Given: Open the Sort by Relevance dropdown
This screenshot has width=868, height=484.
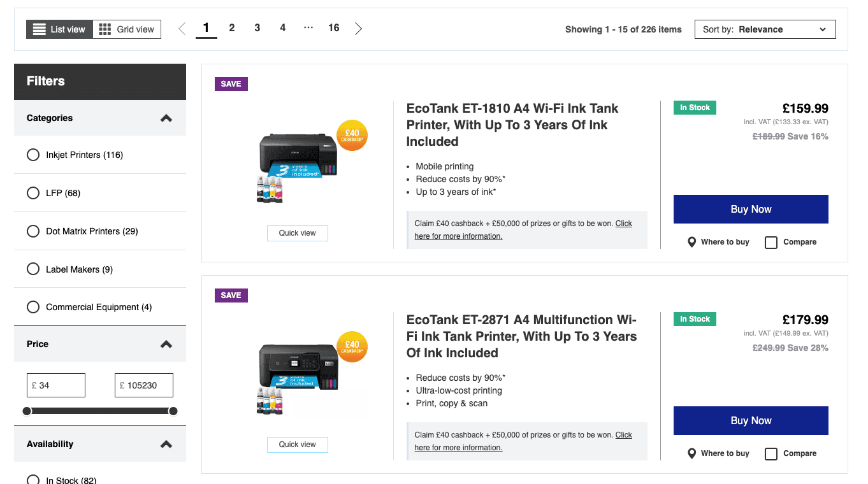Looking at the screenshot, I should pyautogui.click(x=765, y=29).
